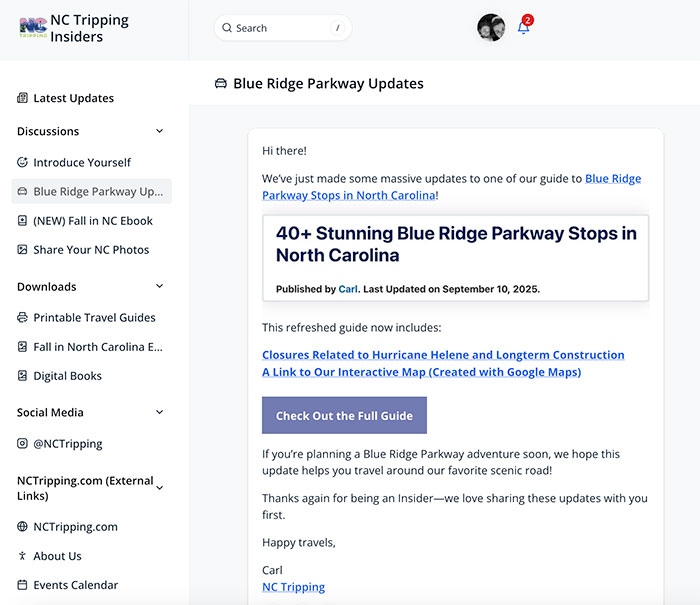Open Share Your NC Photos
This screenshot has width=700, height=605.
coord(91,250)
